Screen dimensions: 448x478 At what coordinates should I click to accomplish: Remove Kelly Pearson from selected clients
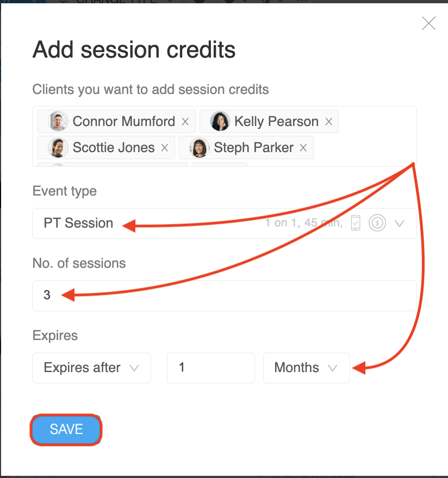[x=328, y=122]
